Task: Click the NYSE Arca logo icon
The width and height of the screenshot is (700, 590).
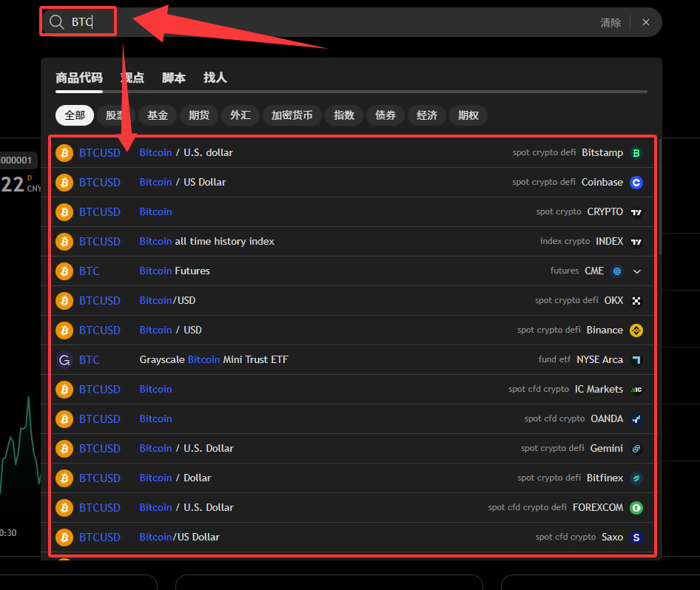Action: tap(636, 360)
